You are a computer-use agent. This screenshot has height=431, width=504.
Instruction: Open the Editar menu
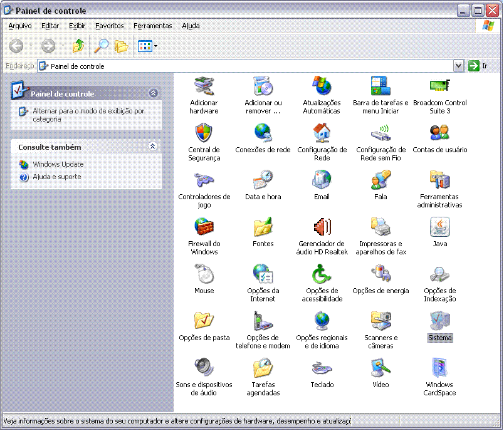(x=50, y=26)
